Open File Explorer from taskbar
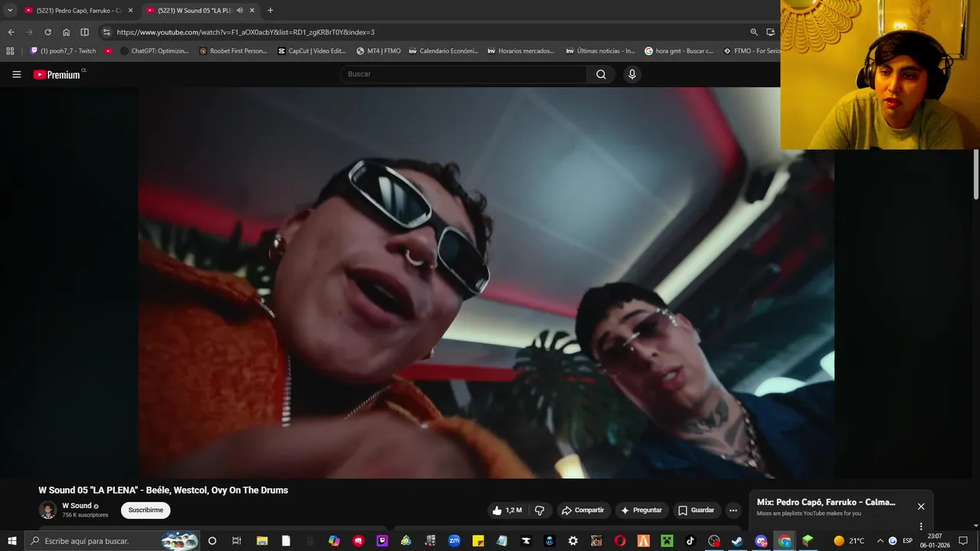Screen dimensions: 980x551 [261, 541]
